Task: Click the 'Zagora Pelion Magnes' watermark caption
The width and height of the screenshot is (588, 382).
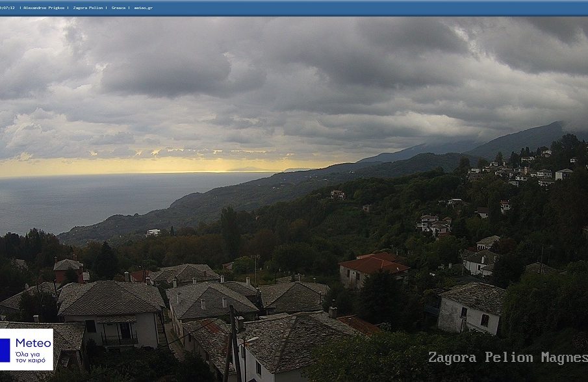Action: click(x=507, y=358)
